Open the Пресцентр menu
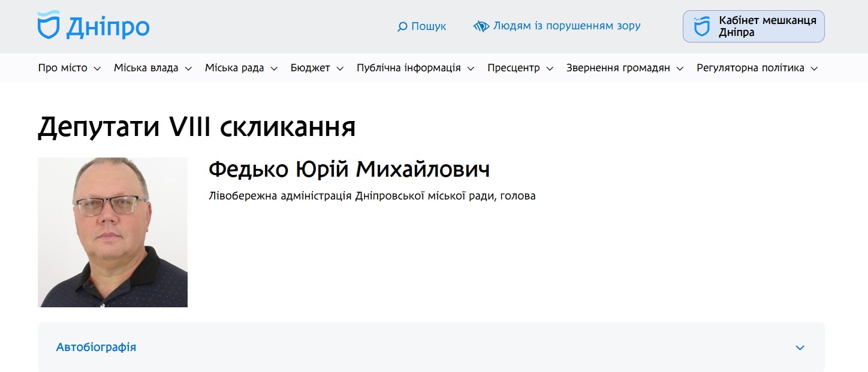Viewport: 868px width, 372px height. [514, 68]
